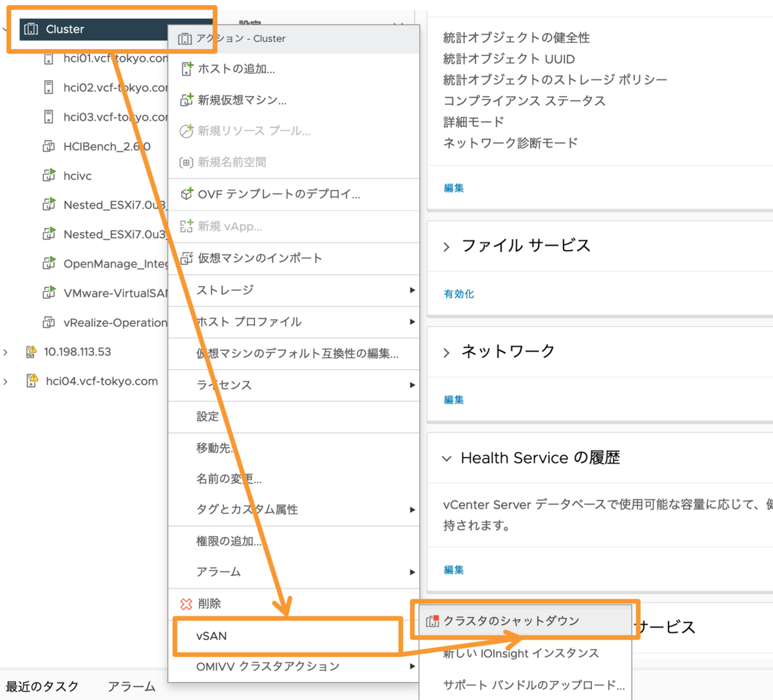Open the 最近のタスク bottom tab
Image resolution: width=773 pixels, height=700 pixels.
[42, 686]
